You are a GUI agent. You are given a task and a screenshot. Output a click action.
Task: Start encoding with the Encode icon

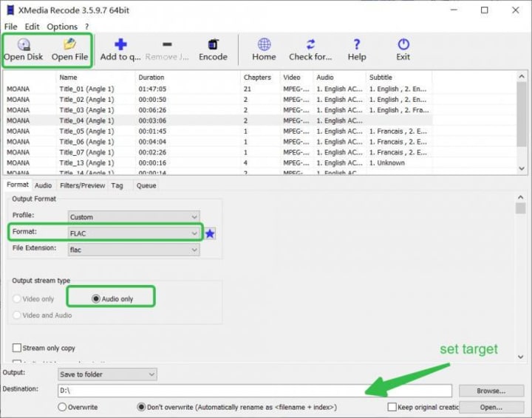[x=213, y=44]
